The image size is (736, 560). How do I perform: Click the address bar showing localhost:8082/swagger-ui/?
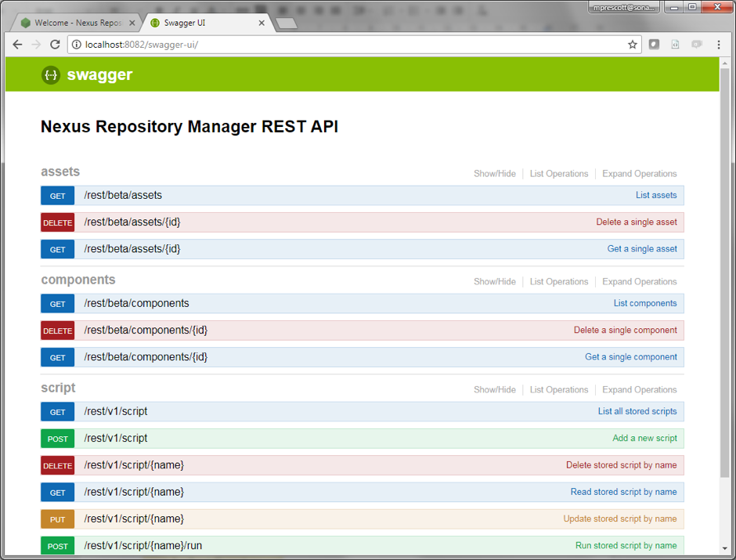[x=345, y=45]
